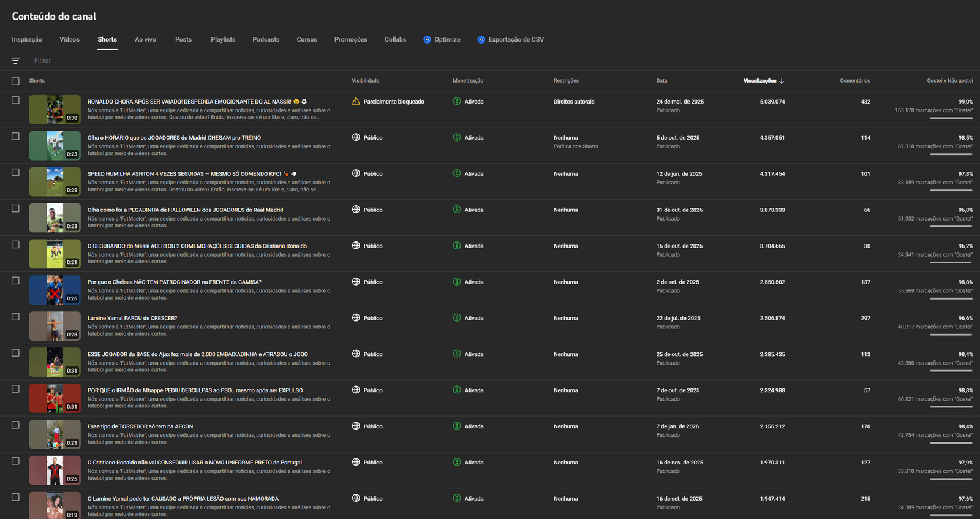This screenshot has height=519, width=980.
Task: Click the warning icon beside Parcialmente bloqueado
Action: pyautogui.click(x=356, y=101)
